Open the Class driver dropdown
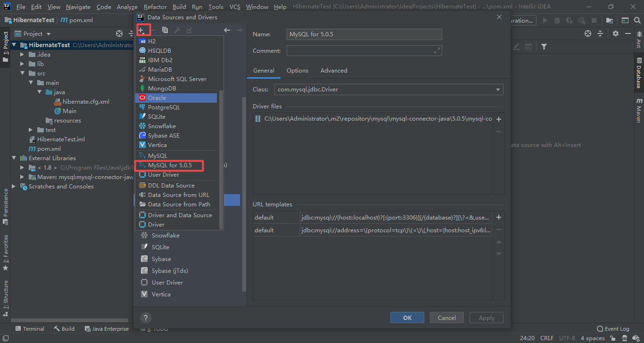The height and width of the screenshot is (343, 644). tap(497, 89)
